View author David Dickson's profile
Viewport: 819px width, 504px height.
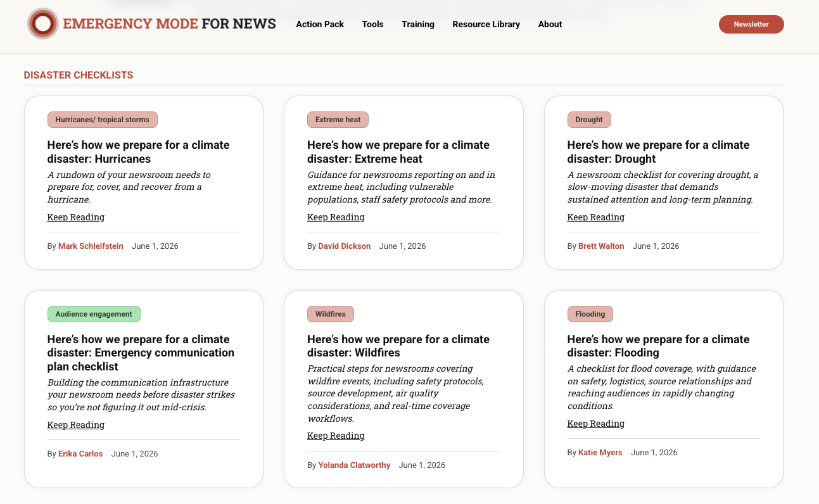[x=345, y=246]
